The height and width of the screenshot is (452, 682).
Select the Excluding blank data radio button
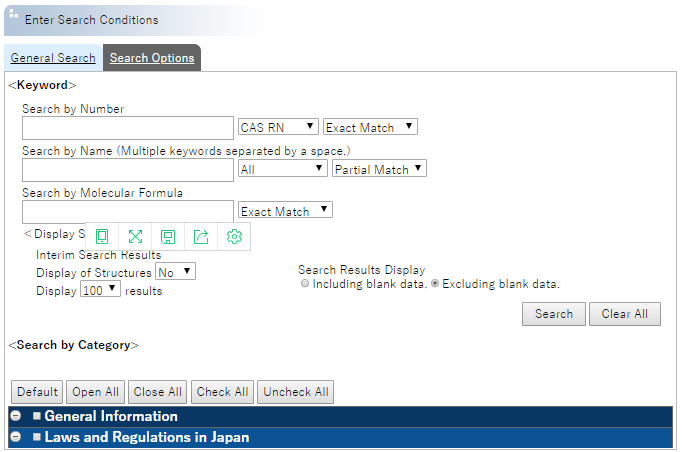tap(435, 284)
